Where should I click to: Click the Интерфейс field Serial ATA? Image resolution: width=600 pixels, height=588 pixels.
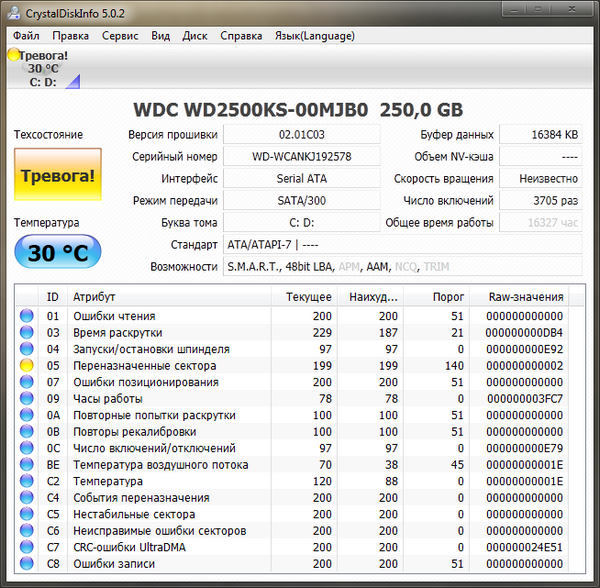(302, 179)
